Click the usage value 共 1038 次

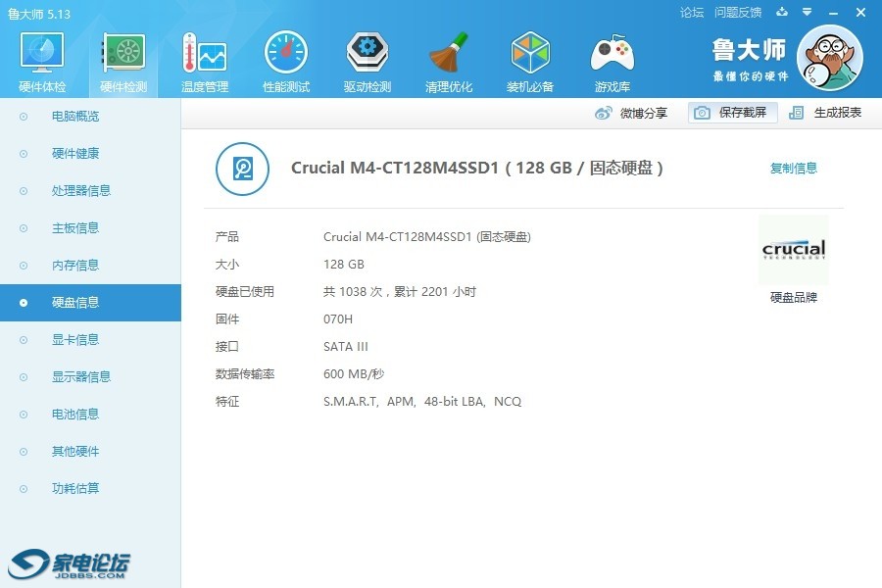(353, 291)
